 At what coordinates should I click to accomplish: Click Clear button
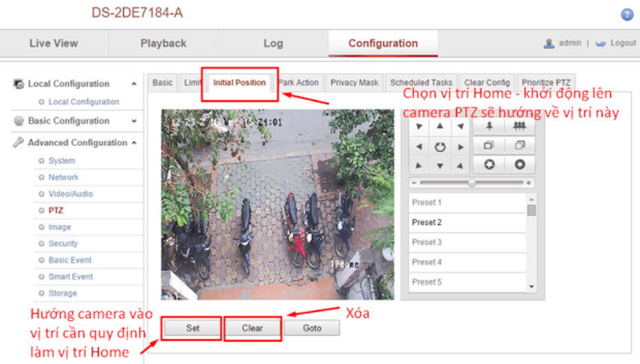(253, 328)
